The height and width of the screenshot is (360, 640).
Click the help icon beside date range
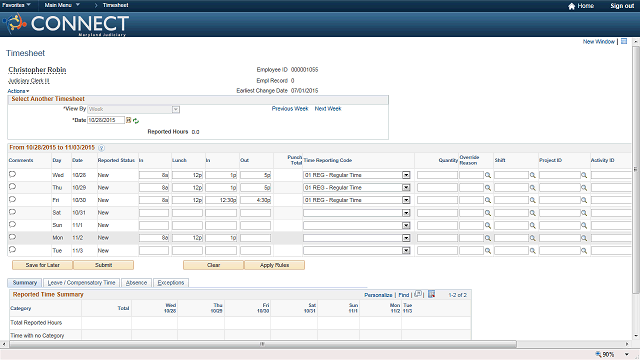tap(101, 148)
